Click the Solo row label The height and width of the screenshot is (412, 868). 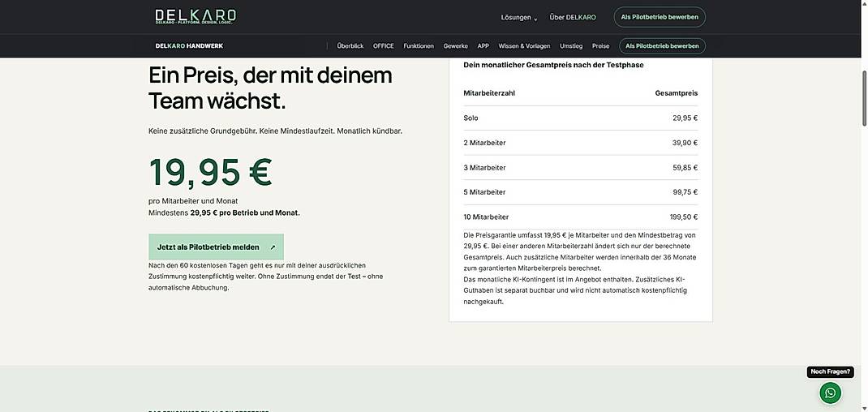tap(471, 118)
